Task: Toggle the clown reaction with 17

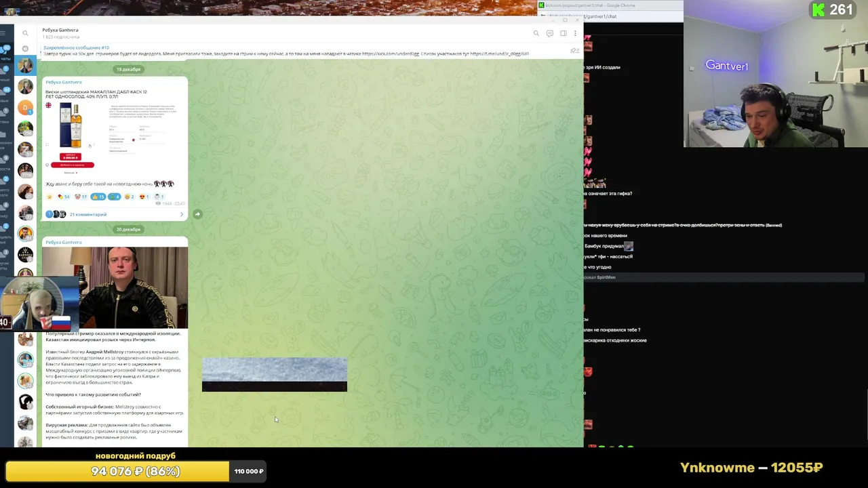Action: coord(81,197)
